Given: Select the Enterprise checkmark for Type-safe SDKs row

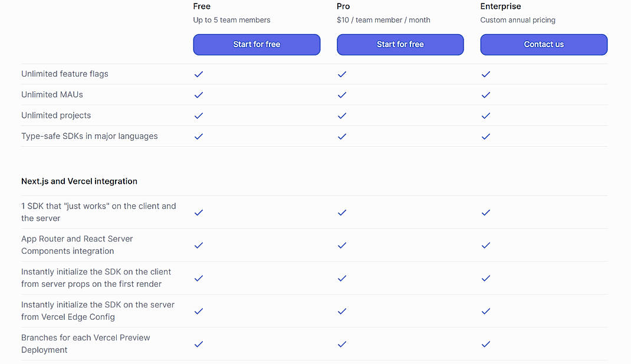Looking at the screenshot, I should 486,136.
